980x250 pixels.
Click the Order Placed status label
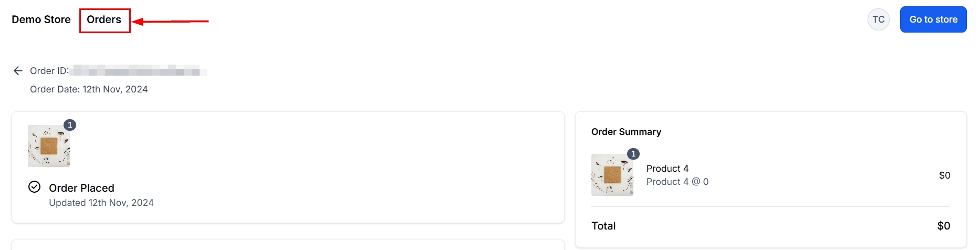[81, 188]
